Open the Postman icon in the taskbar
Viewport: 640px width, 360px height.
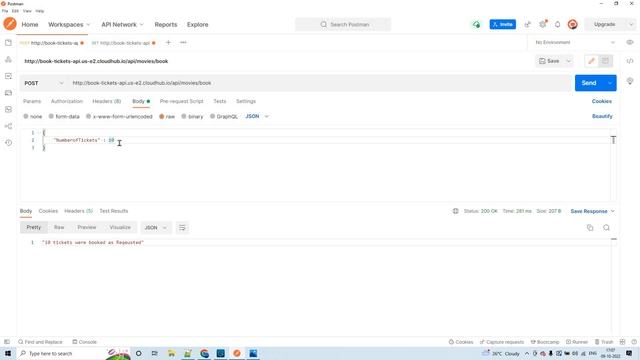click(x=237, y=353)
